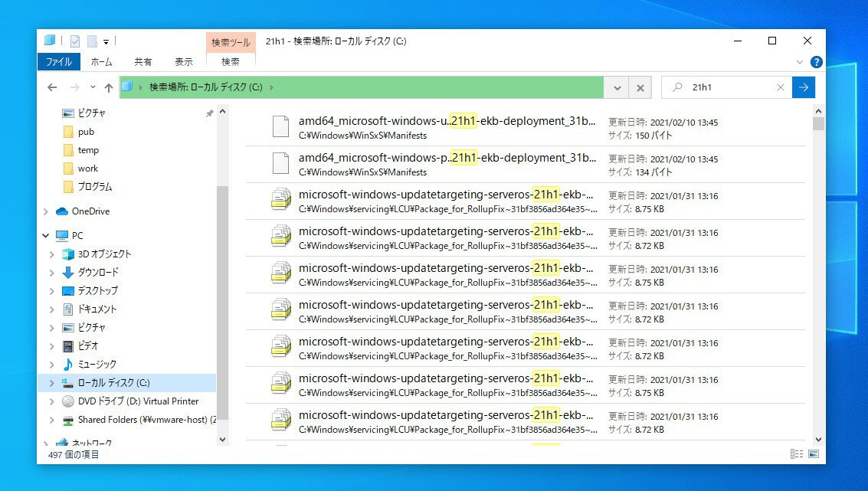Viewport: 868px width, 491px height.
Task: Click the 497 個の項目 status text
Action: pyautogui.click(x=74, y=454)
